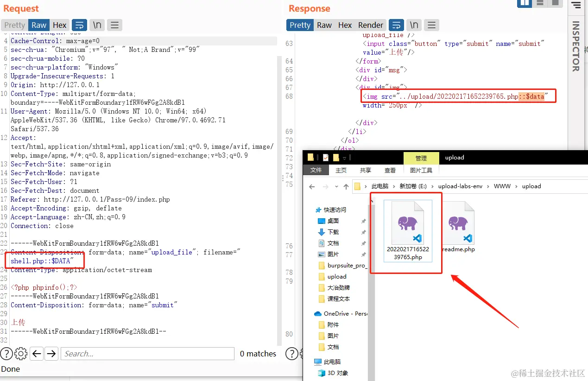Viewport: 588px width, 381px height.
Task: Select the Pretty tab in Request
Action: pos(14,25)
